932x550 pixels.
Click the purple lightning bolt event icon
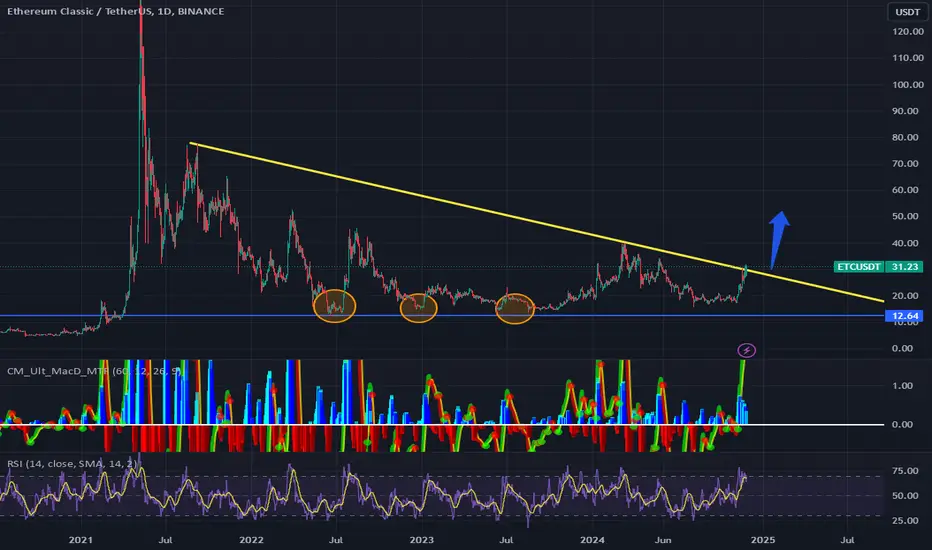[x=747, y=350]
